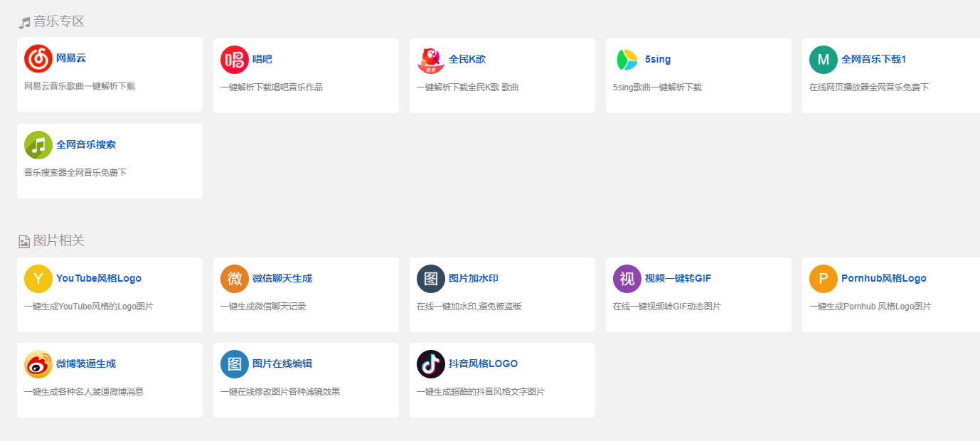Click the blue 图 icon for 图片在线编辑
Viewport: 980px width, 441px height.
pos(235,364)
